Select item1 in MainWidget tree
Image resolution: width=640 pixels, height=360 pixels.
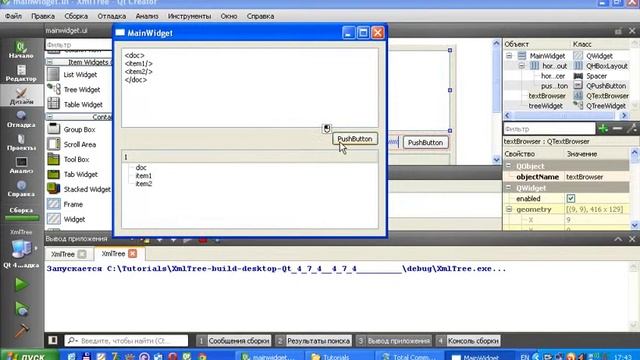144,176
